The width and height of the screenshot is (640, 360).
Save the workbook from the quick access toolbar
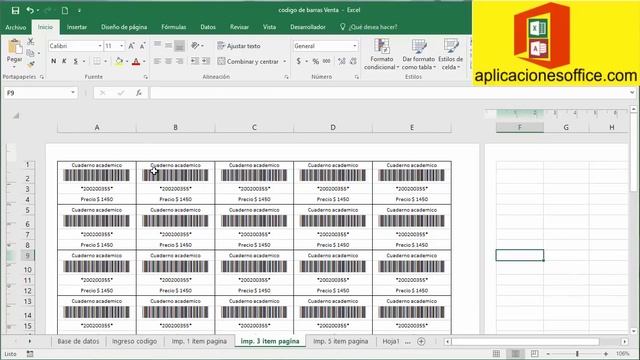click(15, 10)
